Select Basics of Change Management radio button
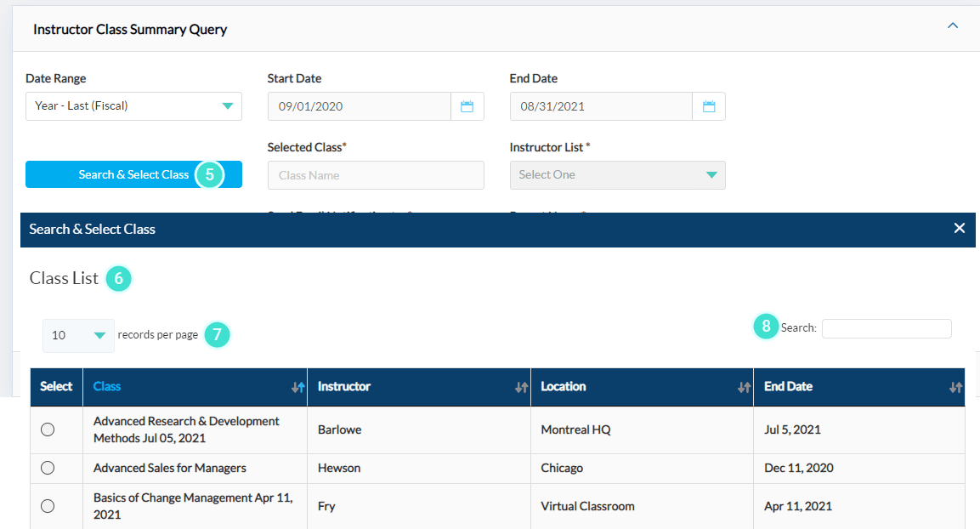 click(48, 506)
